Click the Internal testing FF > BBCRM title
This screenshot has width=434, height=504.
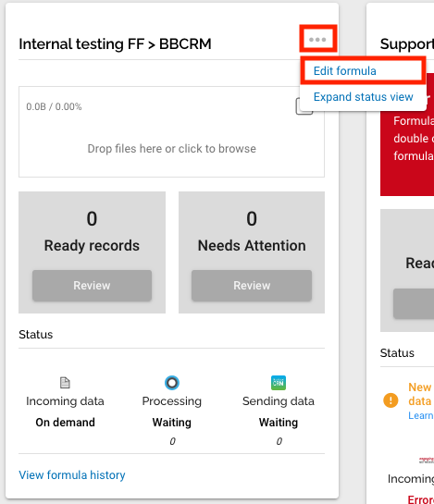pos(115,44)
